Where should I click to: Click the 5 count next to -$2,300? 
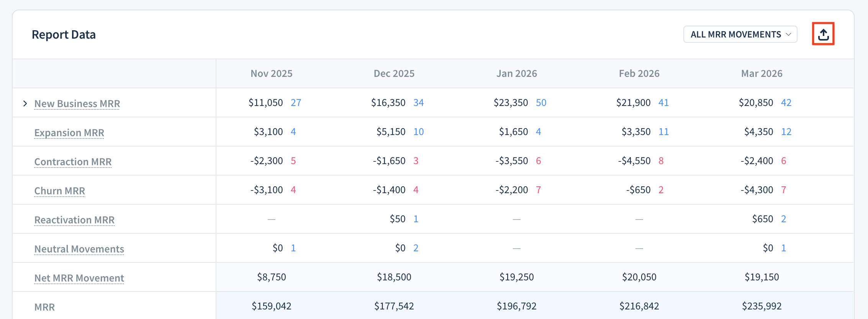point(293,161)
